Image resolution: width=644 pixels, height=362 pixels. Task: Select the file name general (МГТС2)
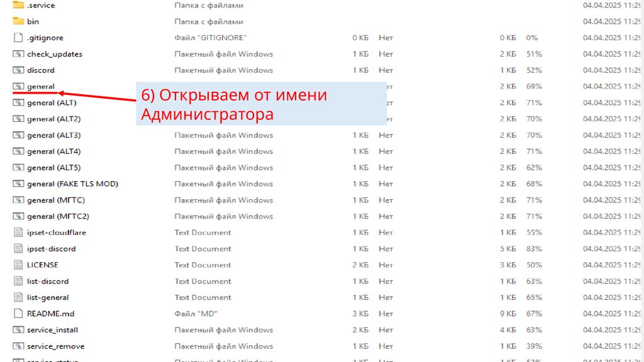[58, 216]
